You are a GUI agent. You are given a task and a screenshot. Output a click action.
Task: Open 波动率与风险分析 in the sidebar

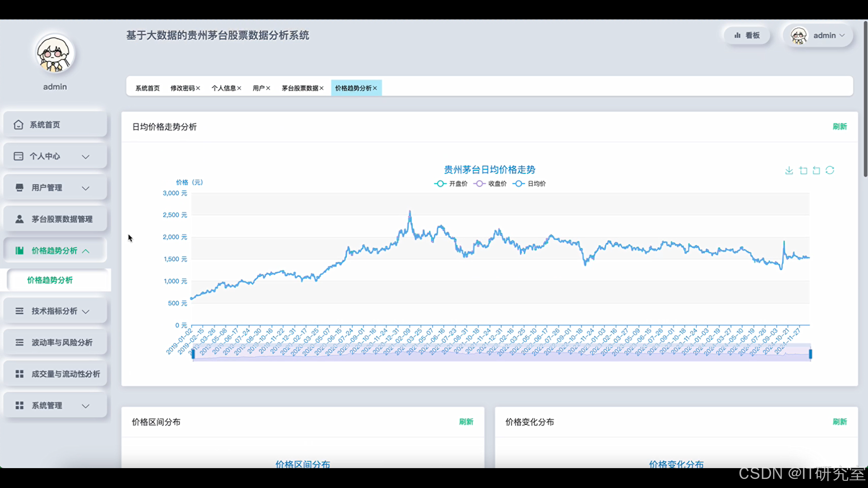point(55,343)
